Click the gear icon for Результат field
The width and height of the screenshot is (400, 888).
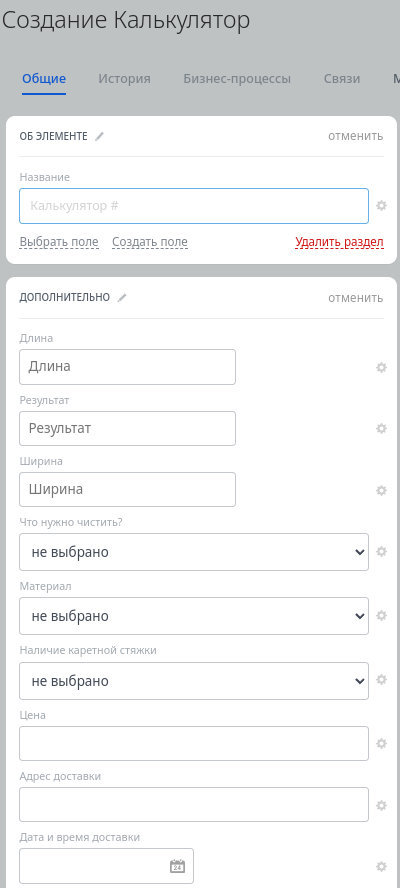[x=381, y=429]
